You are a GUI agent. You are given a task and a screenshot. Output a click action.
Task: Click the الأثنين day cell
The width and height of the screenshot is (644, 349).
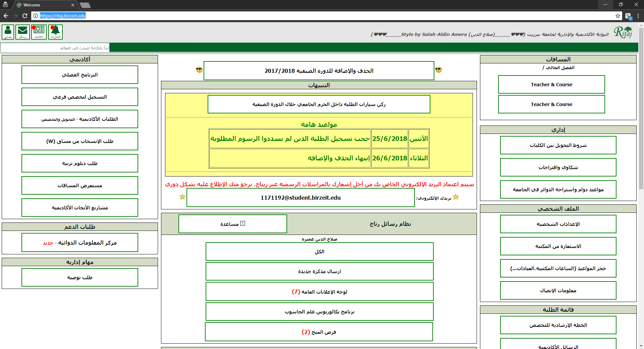pyautogui.click(x=419, y=139)
